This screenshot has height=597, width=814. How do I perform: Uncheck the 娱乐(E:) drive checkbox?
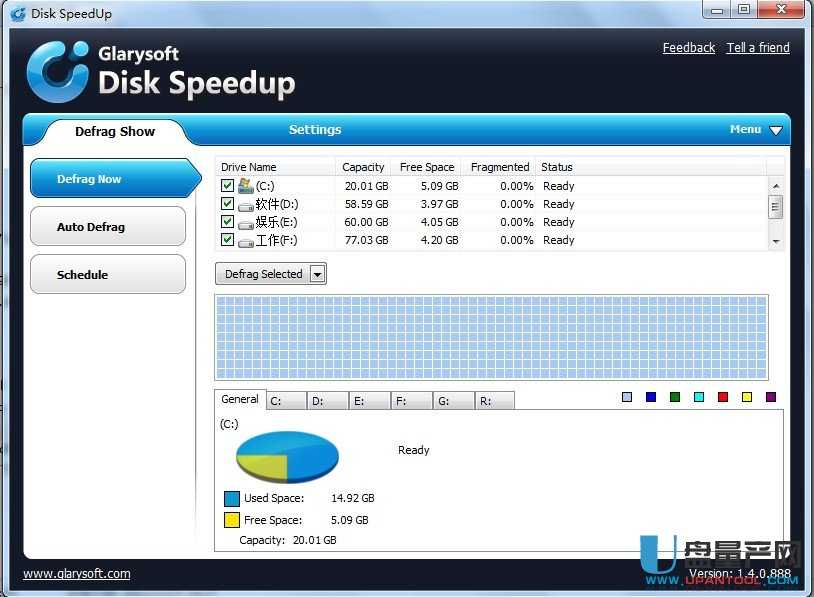tap(227, 222)
